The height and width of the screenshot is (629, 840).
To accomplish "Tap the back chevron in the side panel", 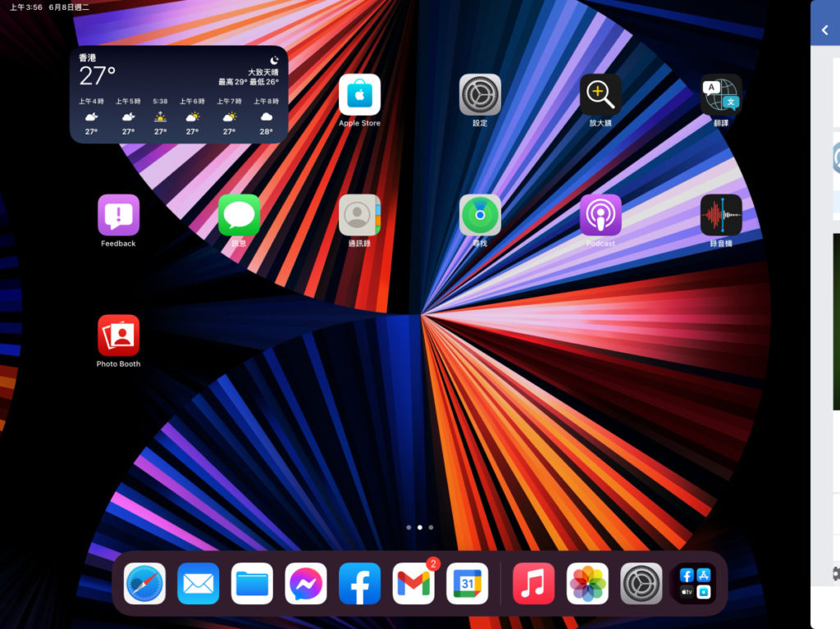I will tap(825, 30).
